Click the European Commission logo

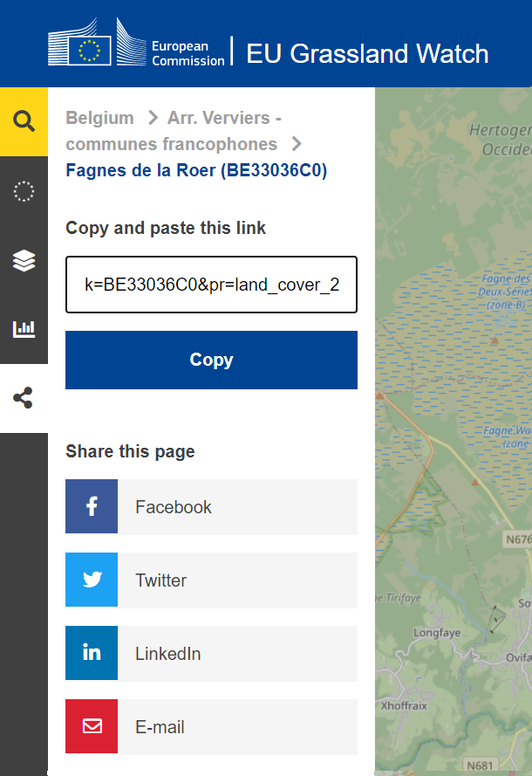point(136,43)
